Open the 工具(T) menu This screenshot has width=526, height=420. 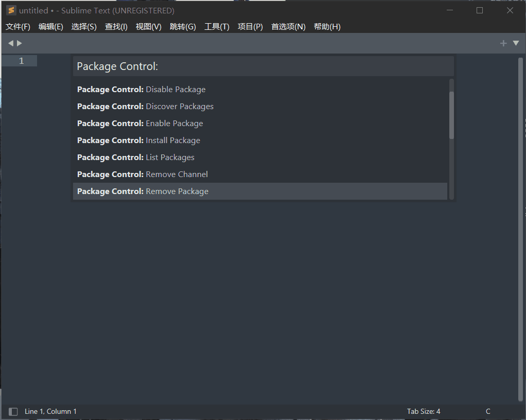coord(217,27)
